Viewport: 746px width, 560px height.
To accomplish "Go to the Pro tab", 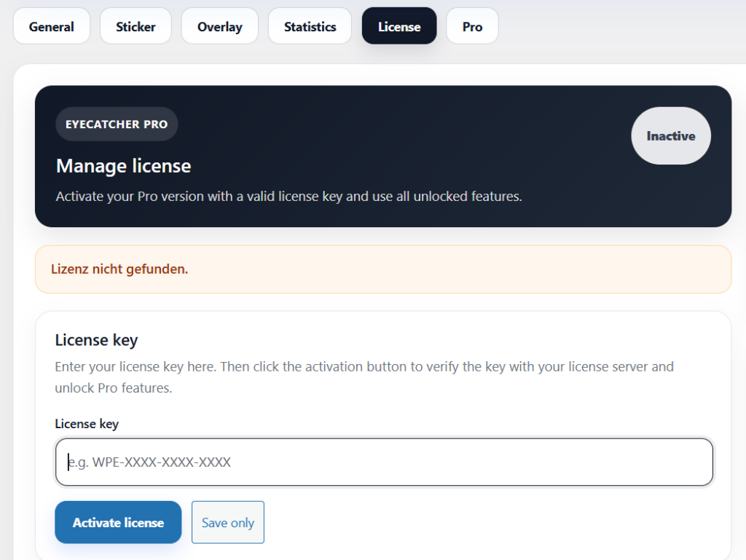I will tap(472, 27).
